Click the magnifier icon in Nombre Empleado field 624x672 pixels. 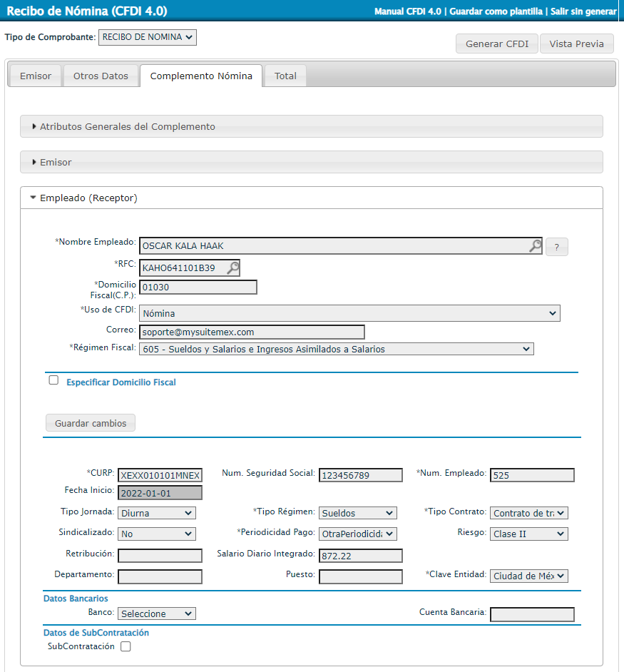[x=535, y=246]
